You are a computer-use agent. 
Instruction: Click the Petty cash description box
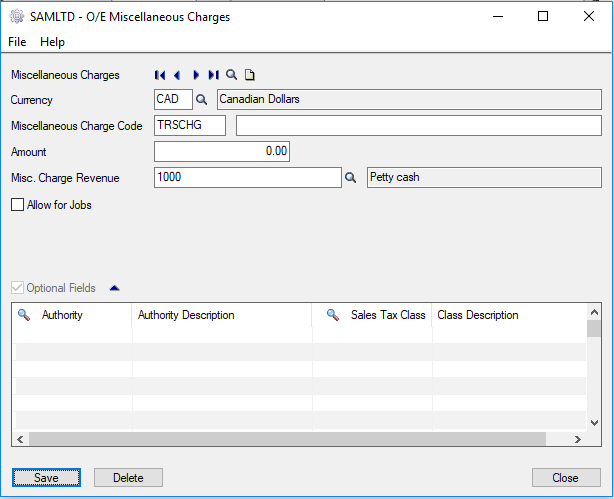[484, 177]
